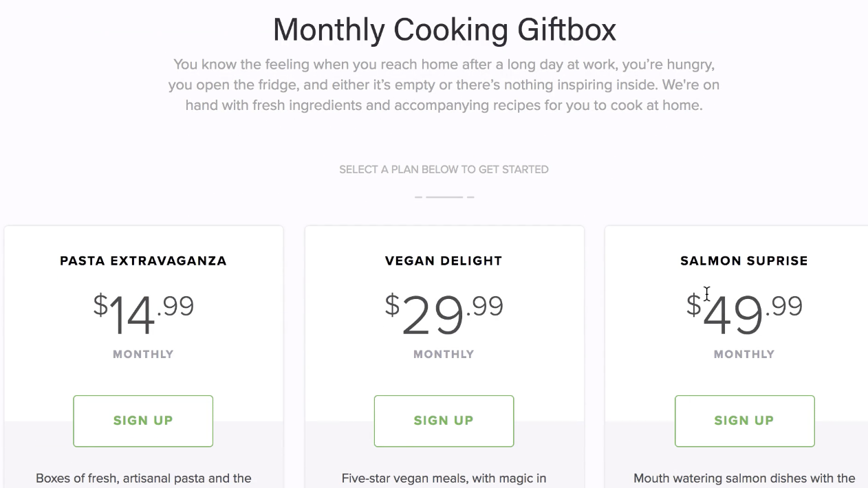The width and height of the screenshot is (868, 488).
Task: Click the five-star vegan meals description
Action: click(444, 478)
